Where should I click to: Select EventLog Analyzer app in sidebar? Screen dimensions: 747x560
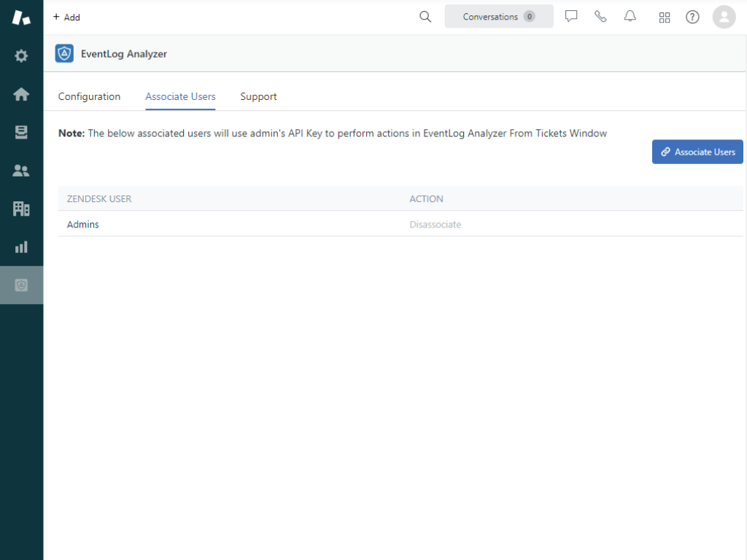pyautogui.click(x=21, y=285)
